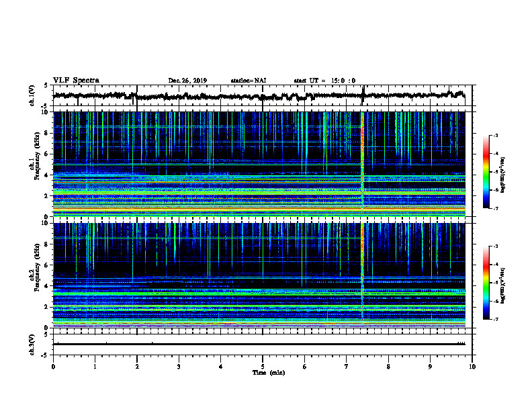Click the 'VLF Spectra' title text
Viewport: 532px width, 411px height.
point(76,80)
